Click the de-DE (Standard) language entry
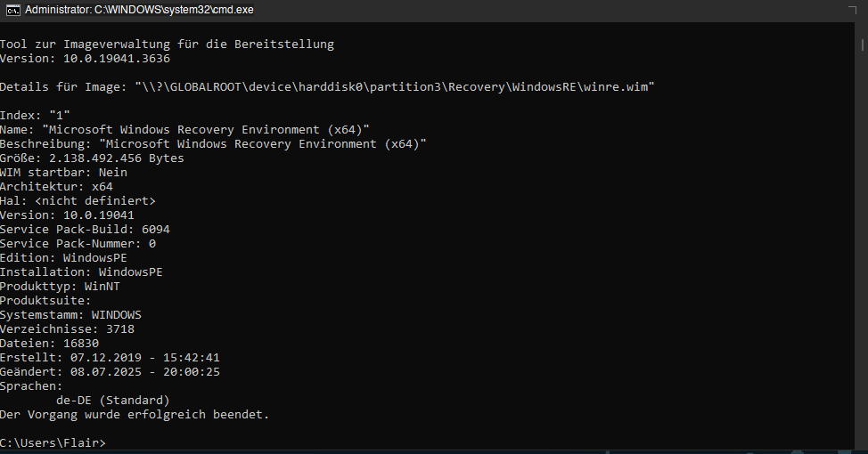This screenshot has height=454, width=868. [x=113, y=401]
